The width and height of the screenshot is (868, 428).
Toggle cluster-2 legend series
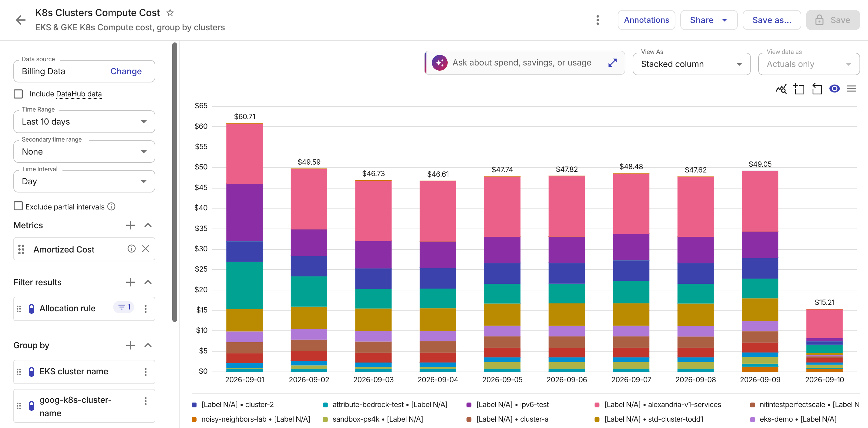233,404
